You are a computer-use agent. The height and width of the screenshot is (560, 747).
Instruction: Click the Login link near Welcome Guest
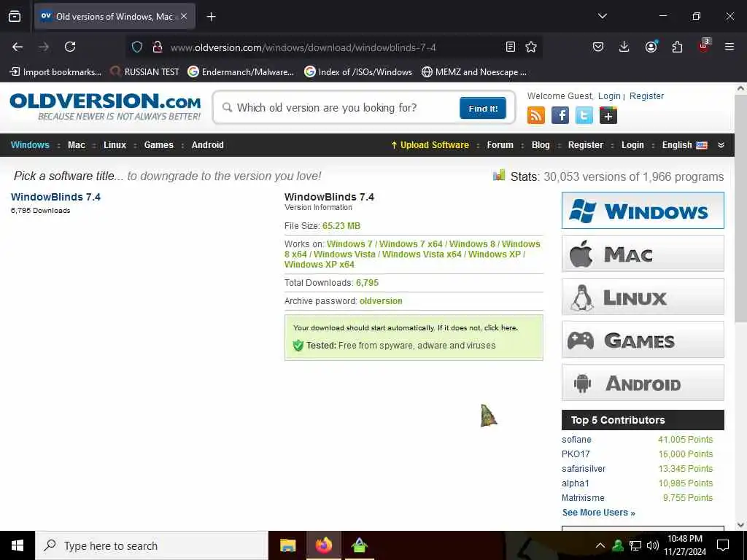pos(609,96)
